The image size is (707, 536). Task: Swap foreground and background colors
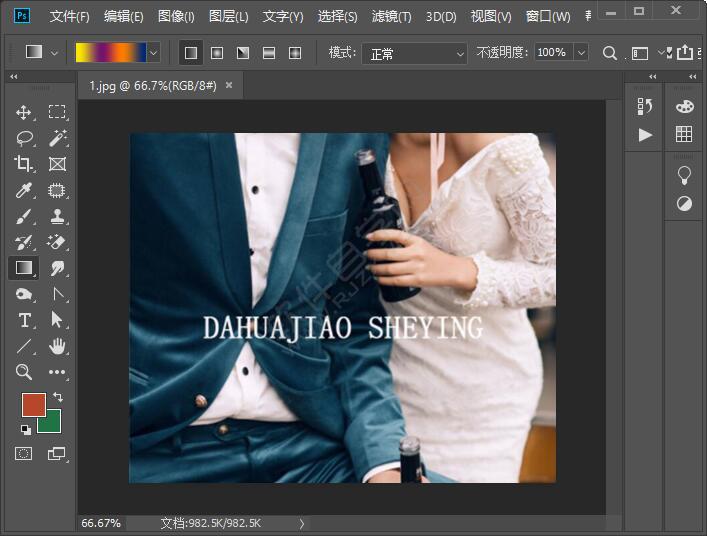pyautogui.click(x=58, y=398)
